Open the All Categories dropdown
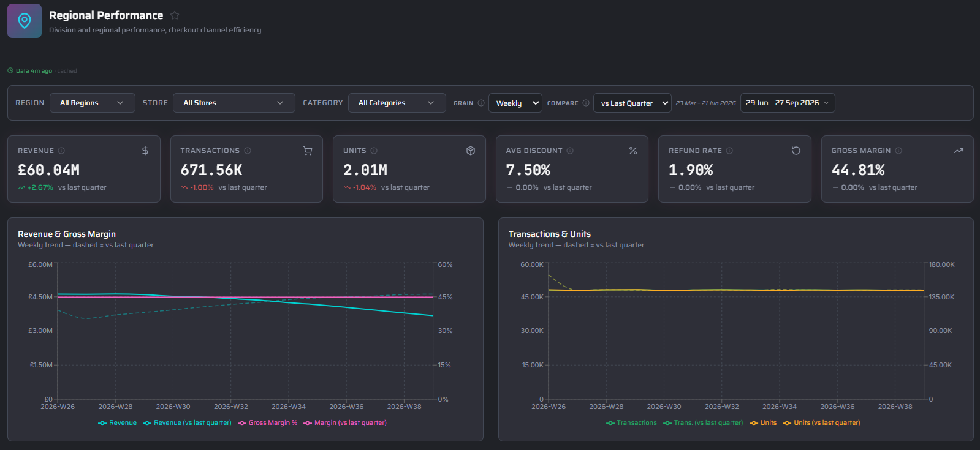 point(396,103)
